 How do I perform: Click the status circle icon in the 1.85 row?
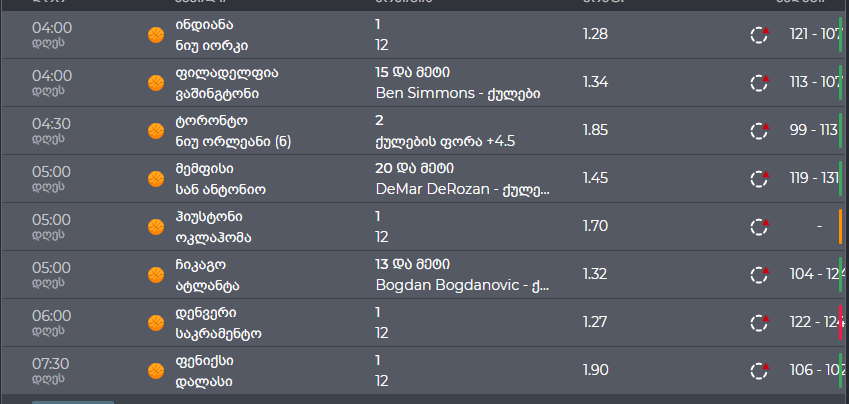click(759, 131)
